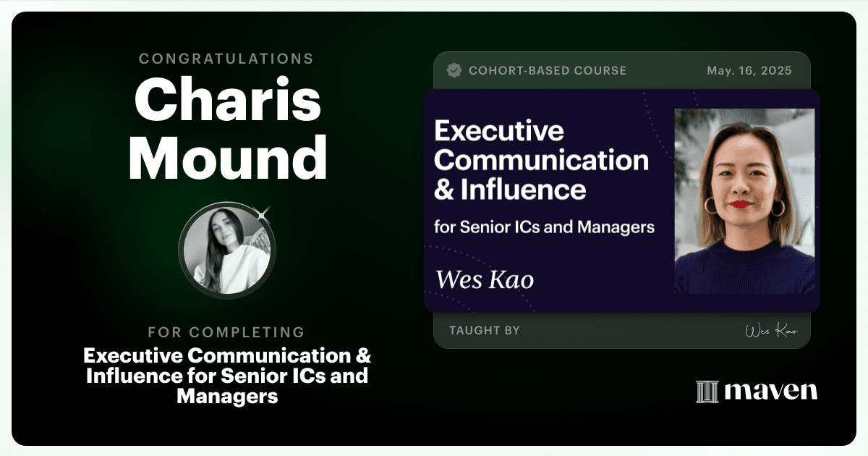The width and height of the screenshot is (868, 456).
Task: Click the date May. 16, 2025
Action: click(749, 70)
